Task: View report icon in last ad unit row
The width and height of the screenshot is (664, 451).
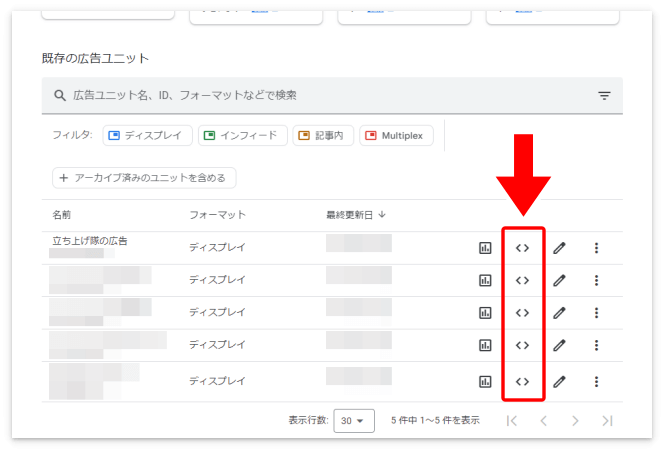Action: (485, 382)
